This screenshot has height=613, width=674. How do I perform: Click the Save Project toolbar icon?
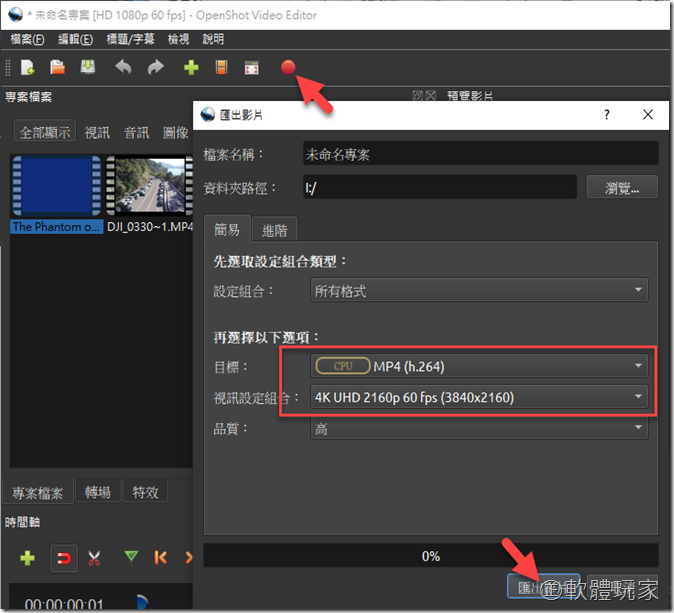[88, 68]
